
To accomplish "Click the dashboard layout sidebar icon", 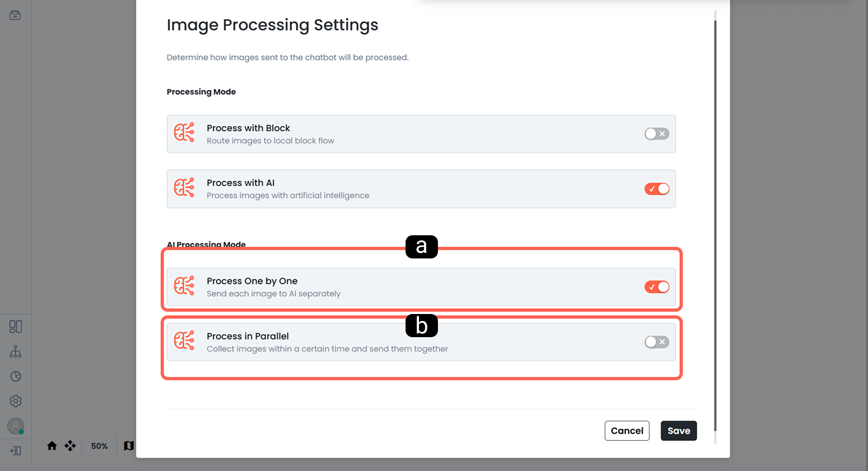I will coord(15,327).
